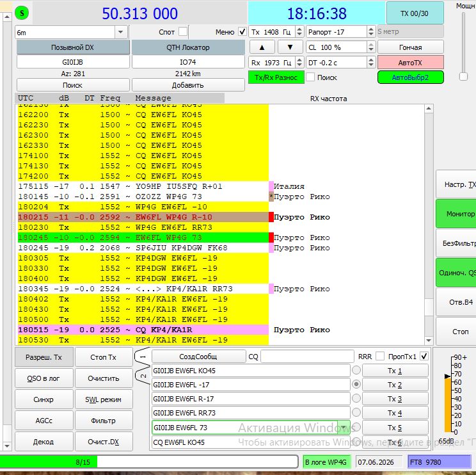Click the Синхр button
Viewport: 476px width, 475px height.
(x=44, y=399)
